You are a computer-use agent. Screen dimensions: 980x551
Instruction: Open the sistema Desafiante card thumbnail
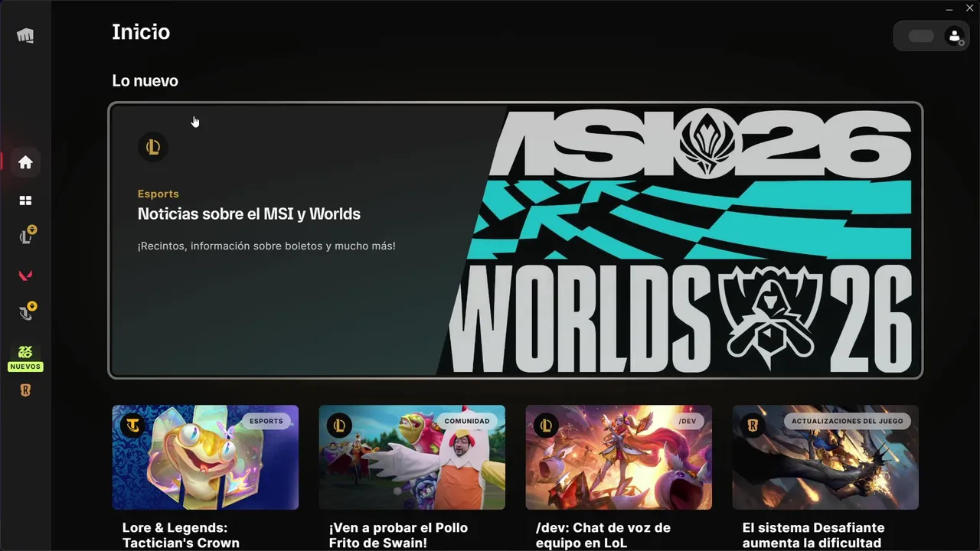[x=825, y=458]
